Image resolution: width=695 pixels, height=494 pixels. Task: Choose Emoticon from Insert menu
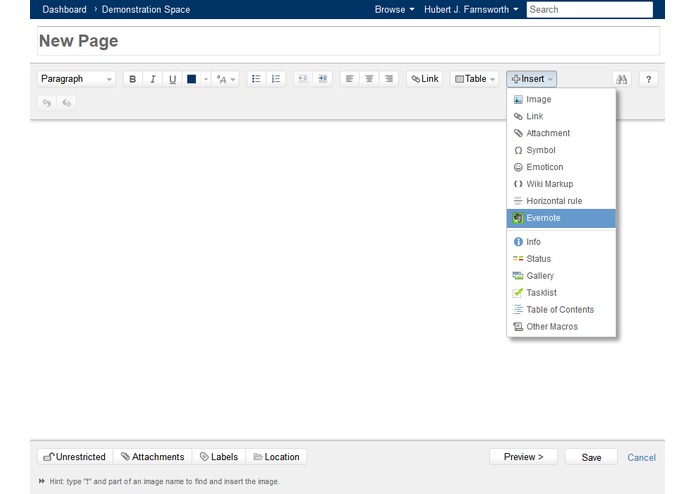click(x=561, y=167)
